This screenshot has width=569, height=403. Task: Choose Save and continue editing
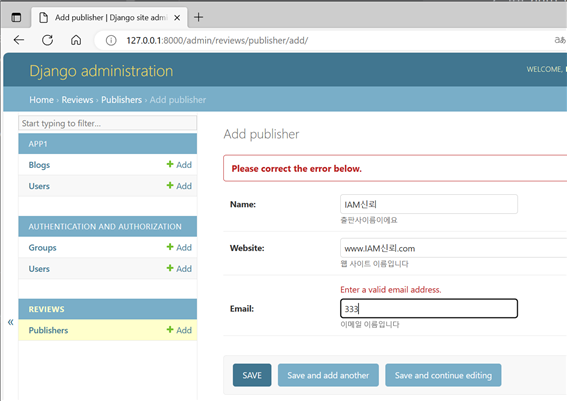[x=443, y=375]
